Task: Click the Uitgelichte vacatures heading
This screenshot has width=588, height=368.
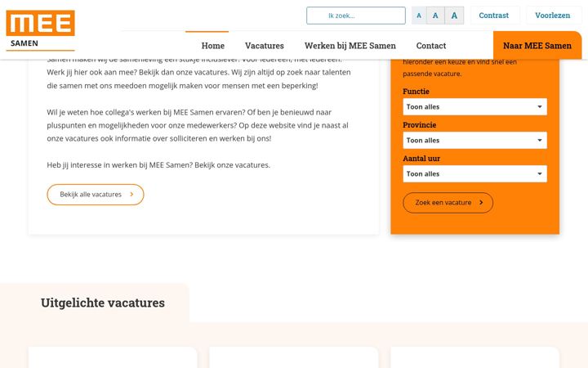Action: click(102, 303)
